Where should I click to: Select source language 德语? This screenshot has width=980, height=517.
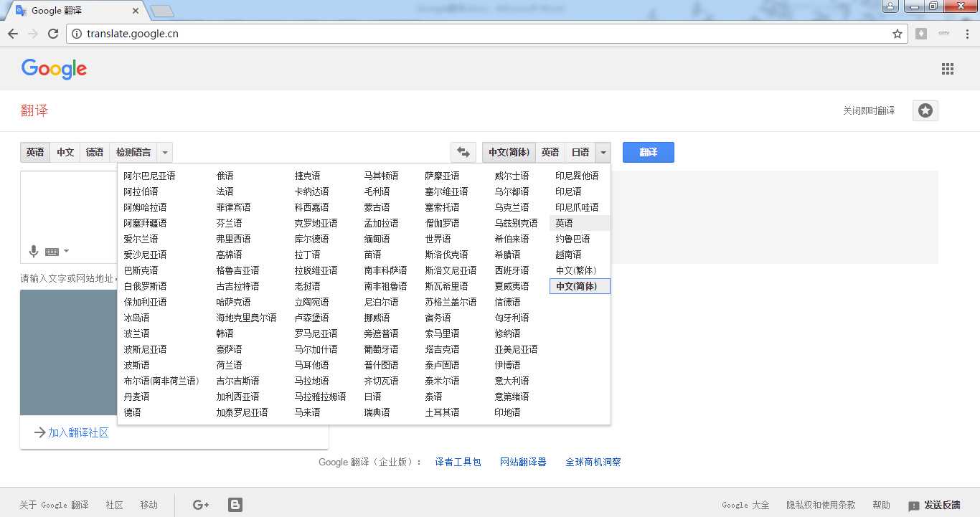point(95,152)
